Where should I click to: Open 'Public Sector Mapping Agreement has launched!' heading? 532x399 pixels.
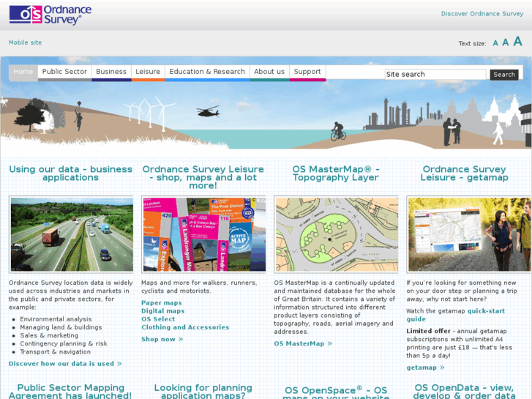click(70, 391)
